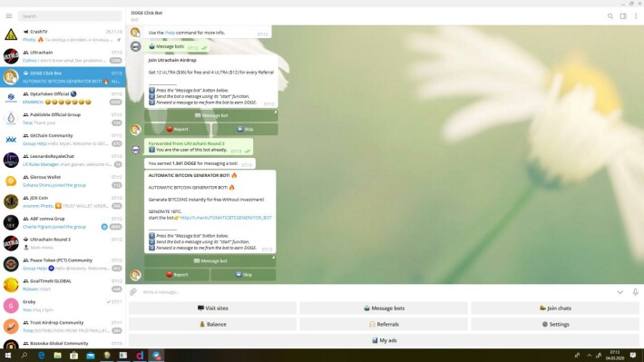This screenshot has height=362, width=644.
Task: Click the taskbar clock and date
Action: (615, 356)
